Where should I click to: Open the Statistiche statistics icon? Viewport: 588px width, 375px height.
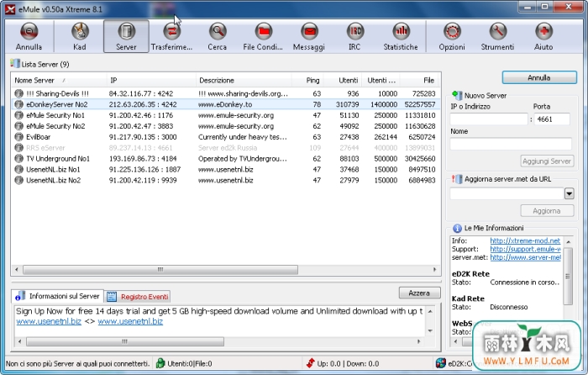401,32
